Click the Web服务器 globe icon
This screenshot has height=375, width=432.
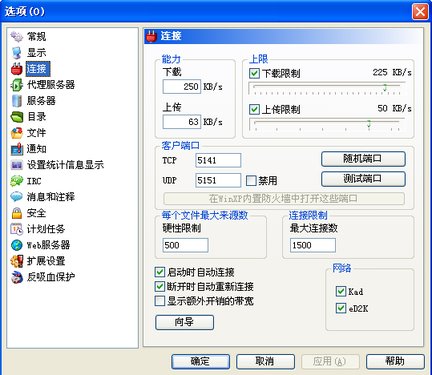17,245
